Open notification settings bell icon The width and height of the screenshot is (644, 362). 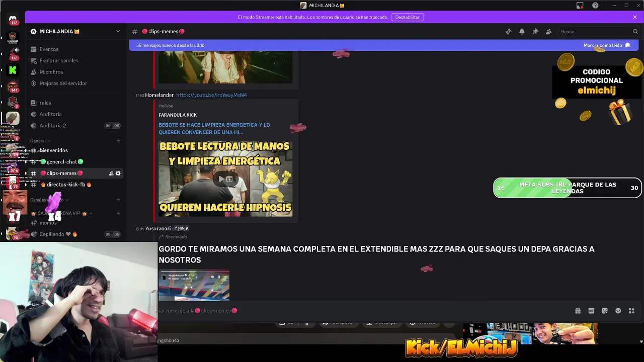click(522, 31)
